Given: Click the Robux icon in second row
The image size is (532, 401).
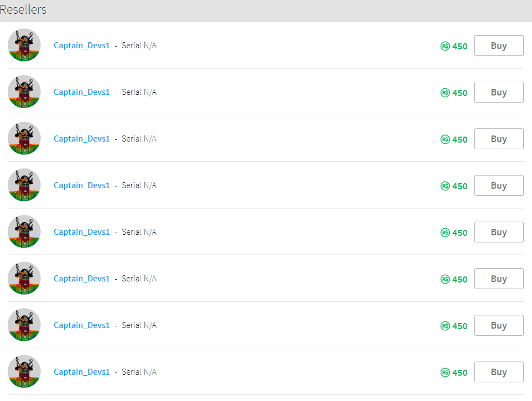Looking at the screenshot, I should [445, 93].
